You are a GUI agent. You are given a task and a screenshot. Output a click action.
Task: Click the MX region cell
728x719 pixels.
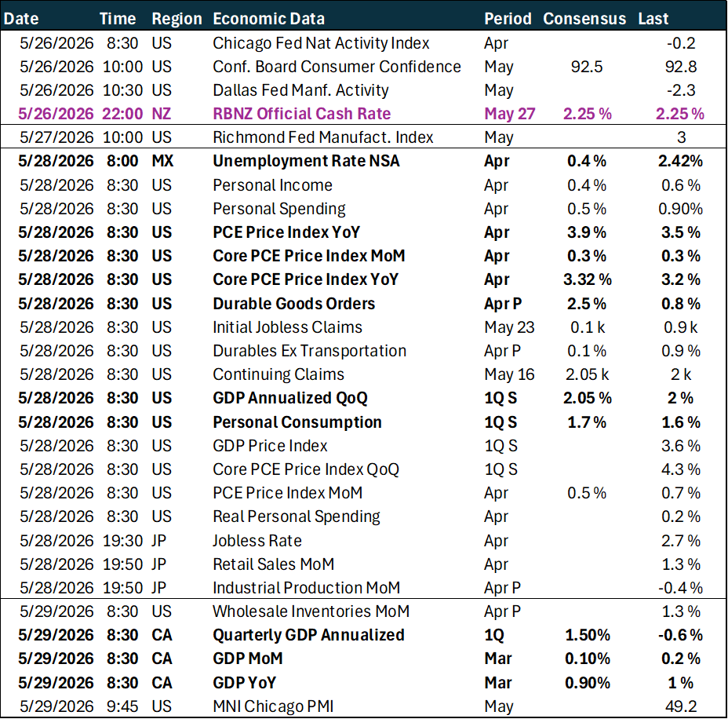click(x=162, y=161)
